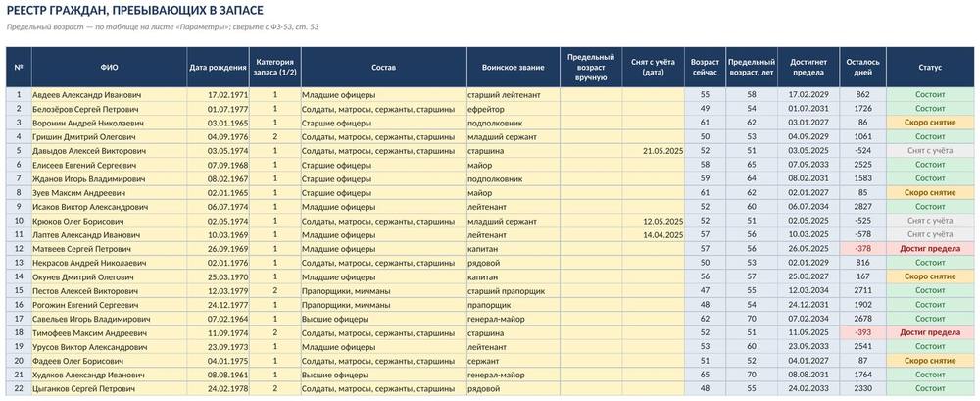Select the Статус column header
This screenshot has height=401, width=980.
(x=930, y=68)
